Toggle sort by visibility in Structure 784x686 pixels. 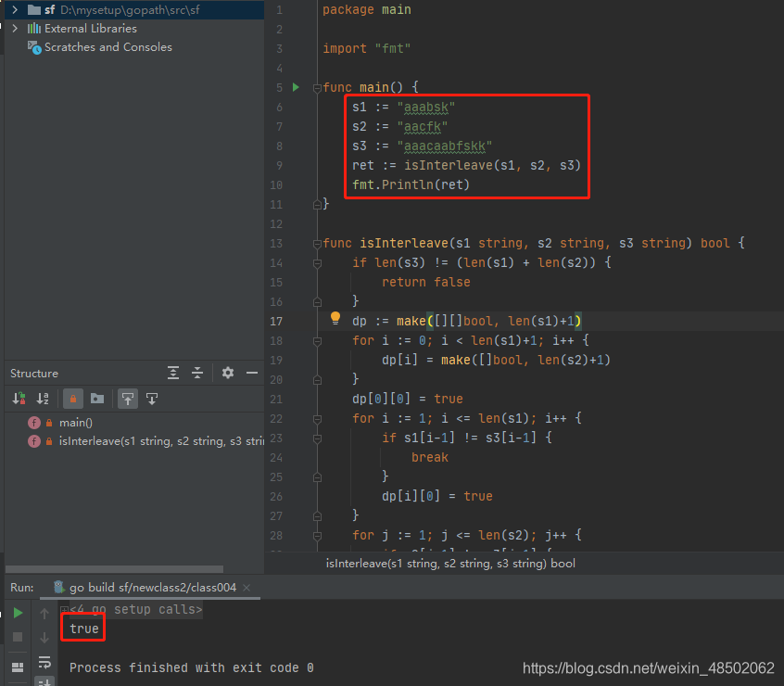19,399
